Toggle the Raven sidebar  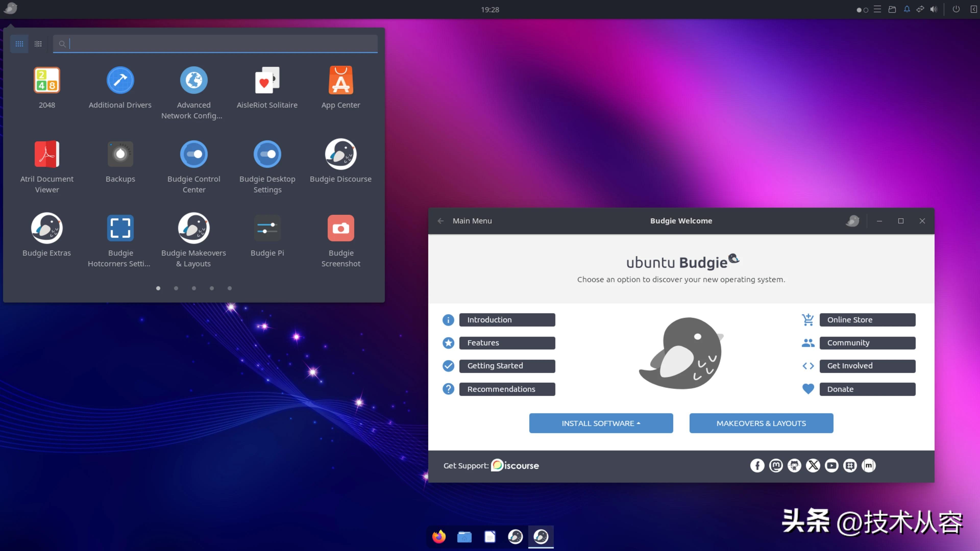(974, 9)
